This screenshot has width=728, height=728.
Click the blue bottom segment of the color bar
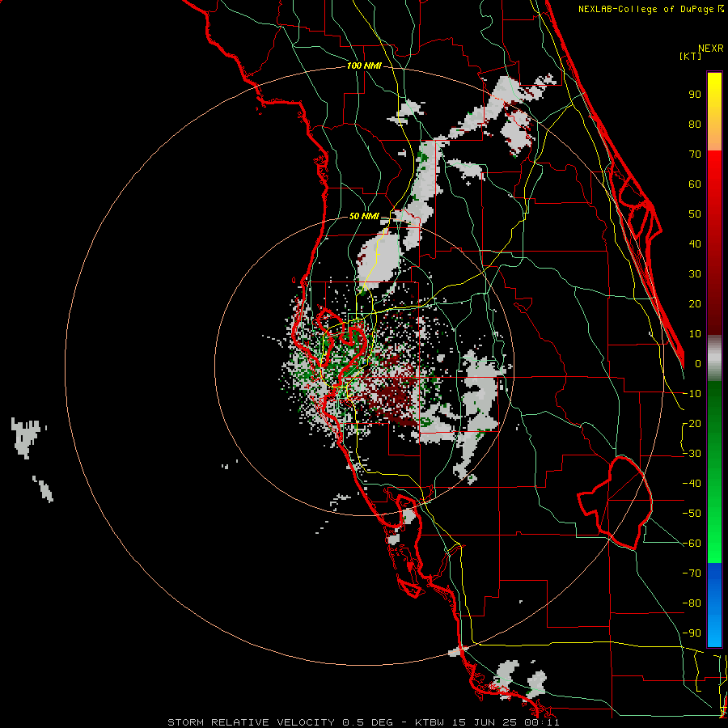[x=714, y=605]
